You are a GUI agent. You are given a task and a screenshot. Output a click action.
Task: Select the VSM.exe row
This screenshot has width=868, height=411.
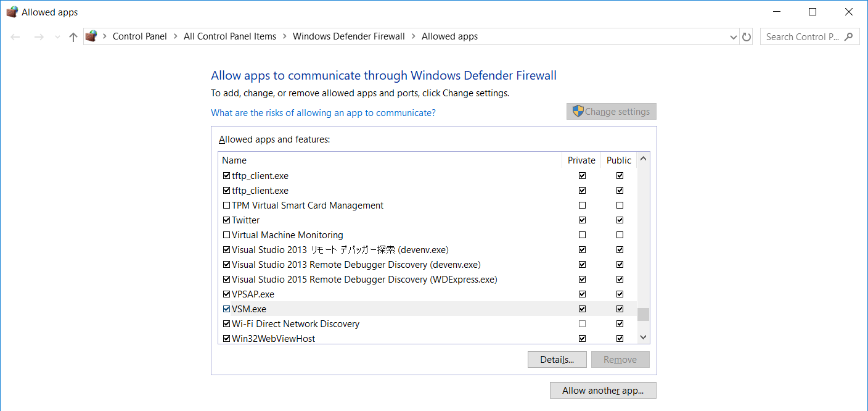(428, 309)
